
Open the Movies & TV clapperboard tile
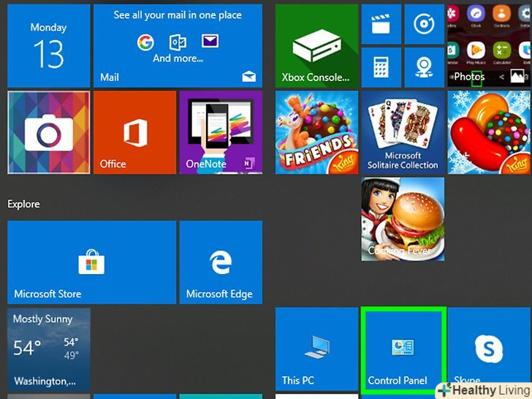pyautogui.click(x=381, y=24)
